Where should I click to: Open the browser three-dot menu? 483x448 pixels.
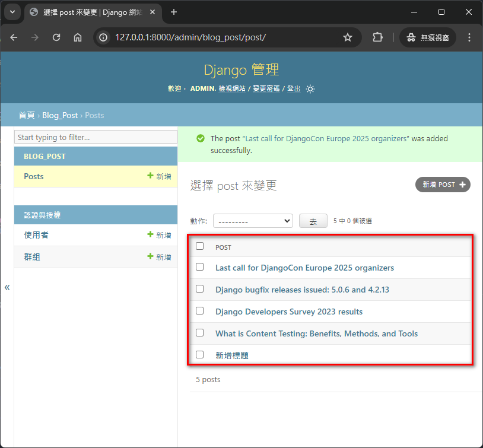[469, 37]
